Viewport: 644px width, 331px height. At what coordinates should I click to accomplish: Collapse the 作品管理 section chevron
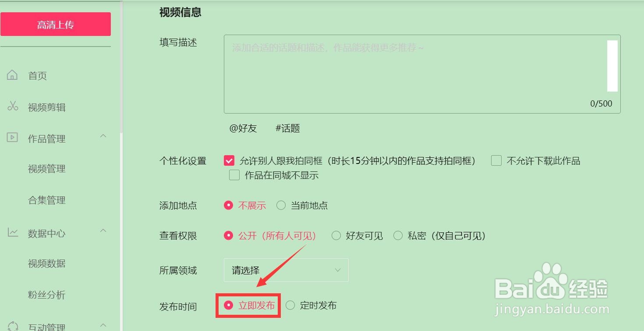tap(103, 136)
